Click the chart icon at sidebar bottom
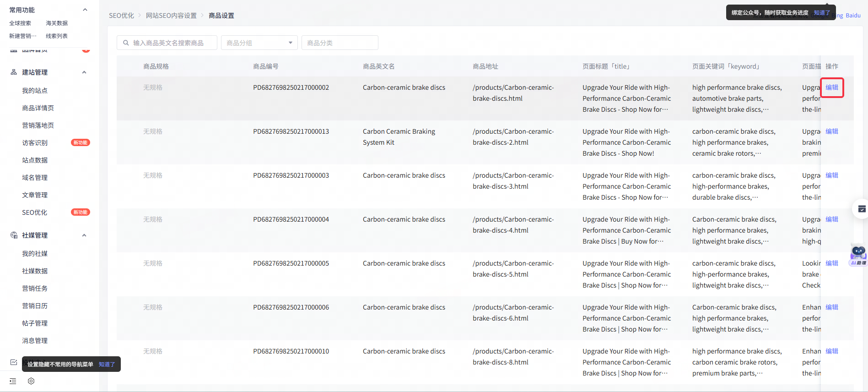 point(14,362)
